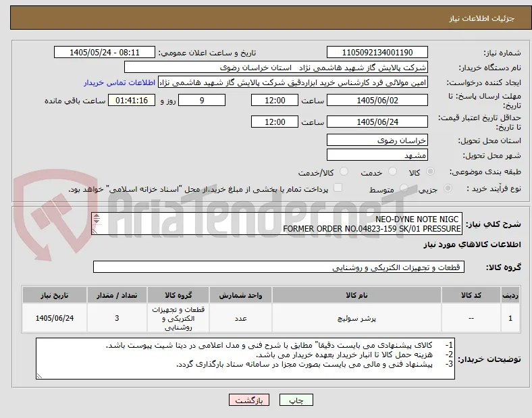Click the resize grip of buyer notes box

point(39,376)
